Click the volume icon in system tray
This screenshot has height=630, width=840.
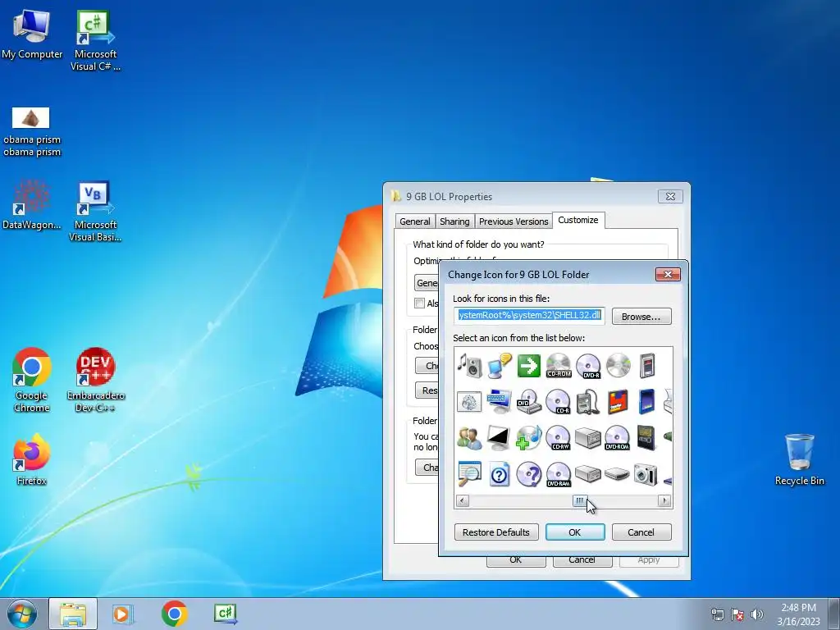pos(757,614)
